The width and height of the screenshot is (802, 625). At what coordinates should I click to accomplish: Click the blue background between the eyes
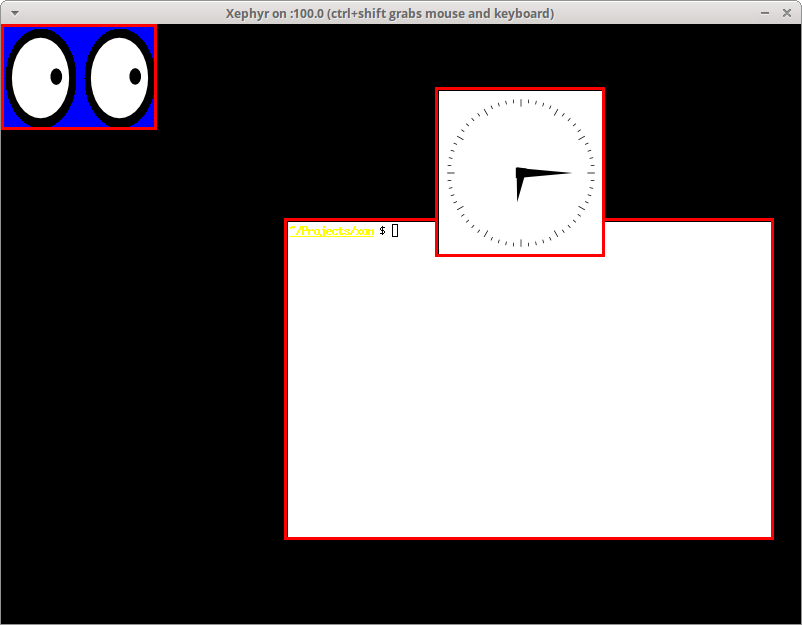tap(80, 38)
